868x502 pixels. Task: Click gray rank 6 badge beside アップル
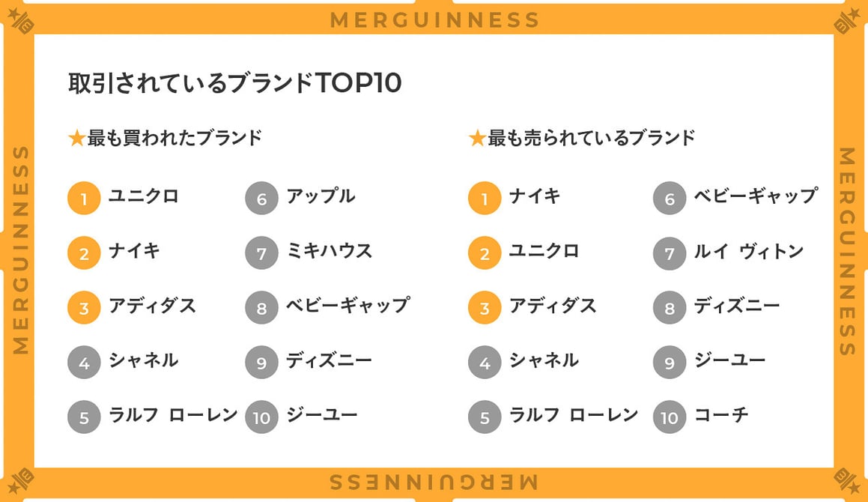click(x=262, y=198)
